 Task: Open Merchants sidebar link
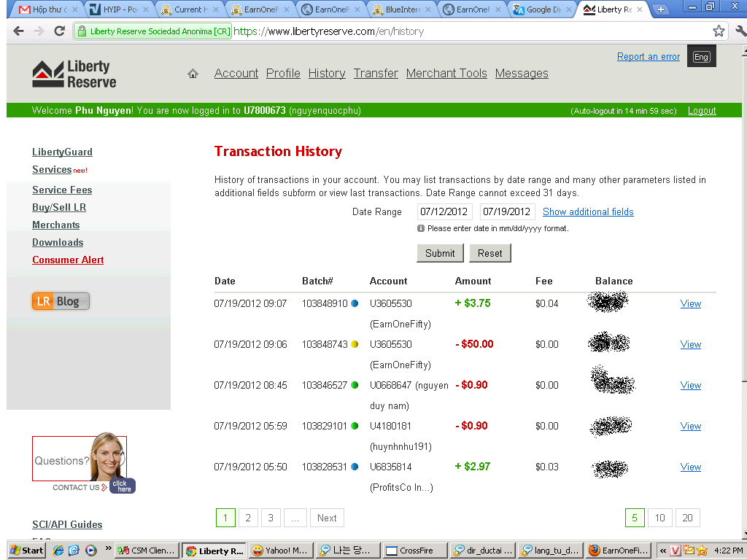(x=55, y=225)
